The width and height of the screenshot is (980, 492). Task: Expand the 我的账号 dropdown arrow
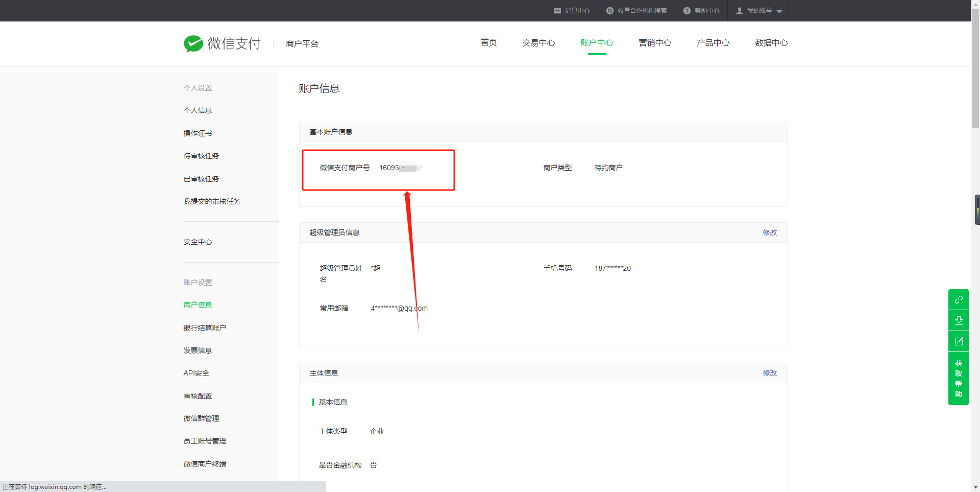point(779,11)
